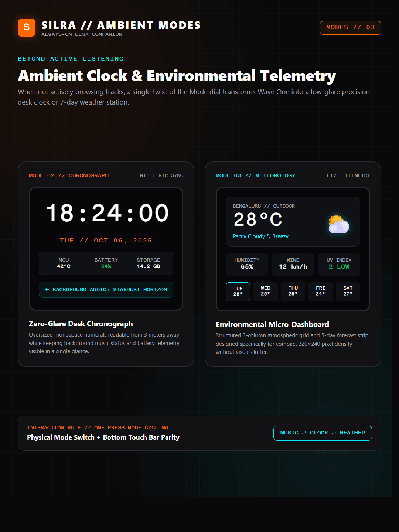This screenshot has height=532, width=399.
Task: Click the MODE 02 // CHRONOGRAPH label
Action: (69, 175)
